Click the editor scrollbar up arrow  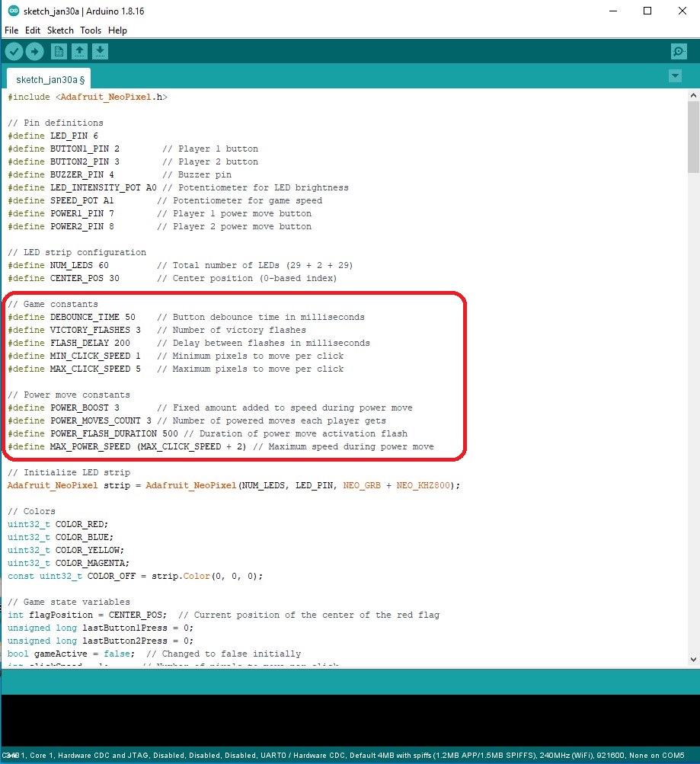[692, 94]
